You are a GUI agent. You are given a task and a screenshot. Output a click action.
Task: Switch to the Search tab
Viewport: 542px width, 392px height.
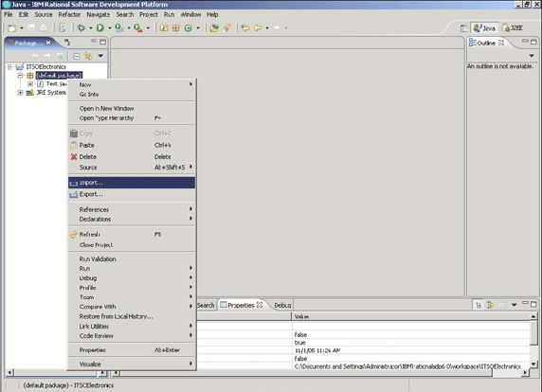[x=206, y=305]
